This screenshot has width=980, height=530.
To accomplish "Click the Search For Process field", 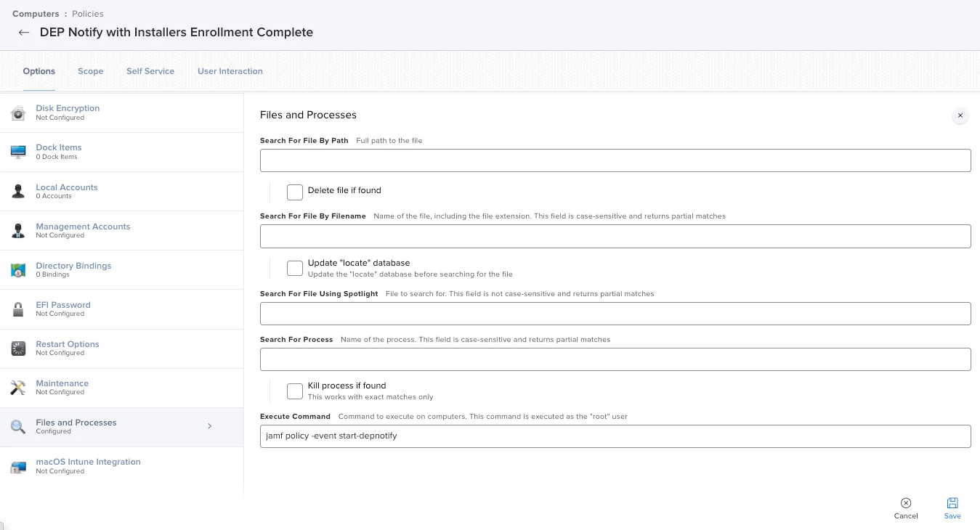I will click(615, 359).
